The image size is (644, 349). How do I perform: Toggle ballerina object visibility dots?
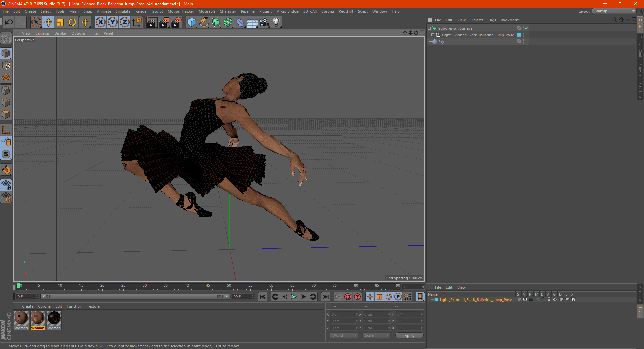[x=523, y=35]
